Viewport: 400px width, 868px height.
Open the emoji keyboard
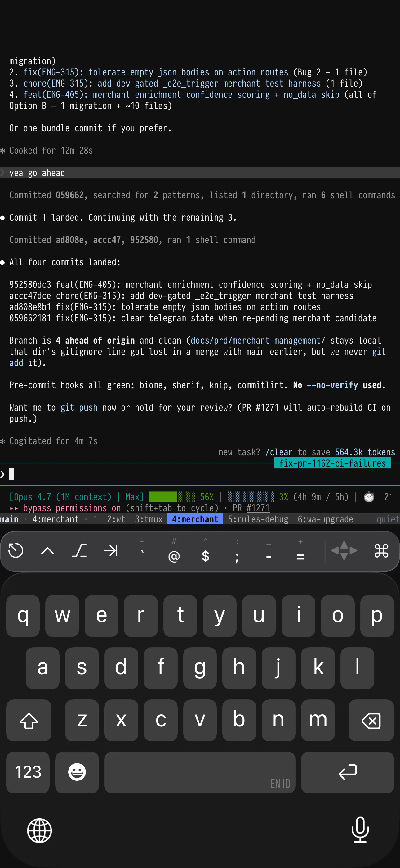tap(77, 772)
